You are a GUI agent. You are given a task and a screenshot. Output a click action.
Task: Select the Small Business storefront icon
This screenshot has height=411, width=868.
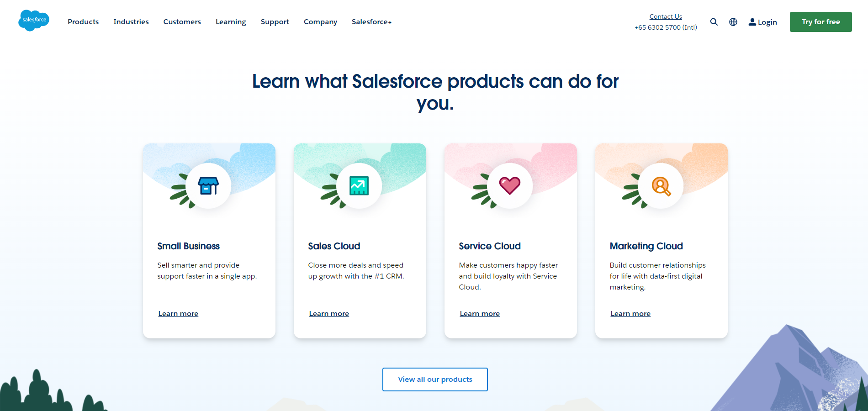click(x=209, y=185)
